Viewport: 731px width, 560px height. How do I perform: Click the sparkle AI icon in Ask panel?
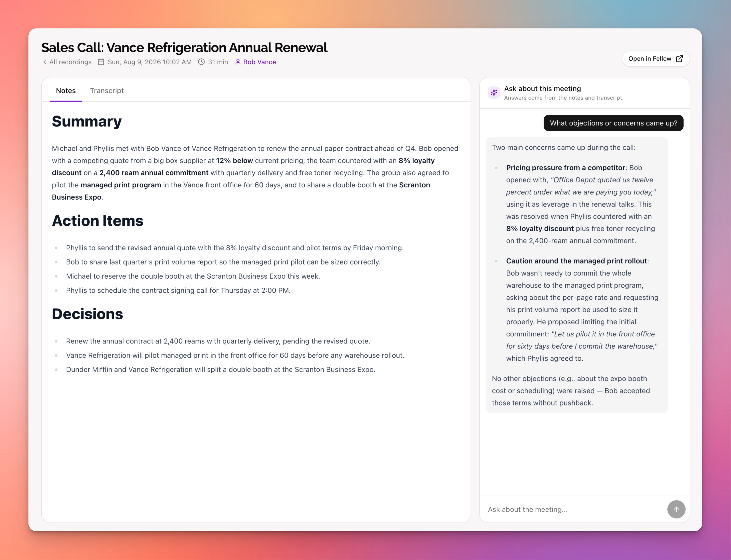pyautogui.click(x=494, y=93)
